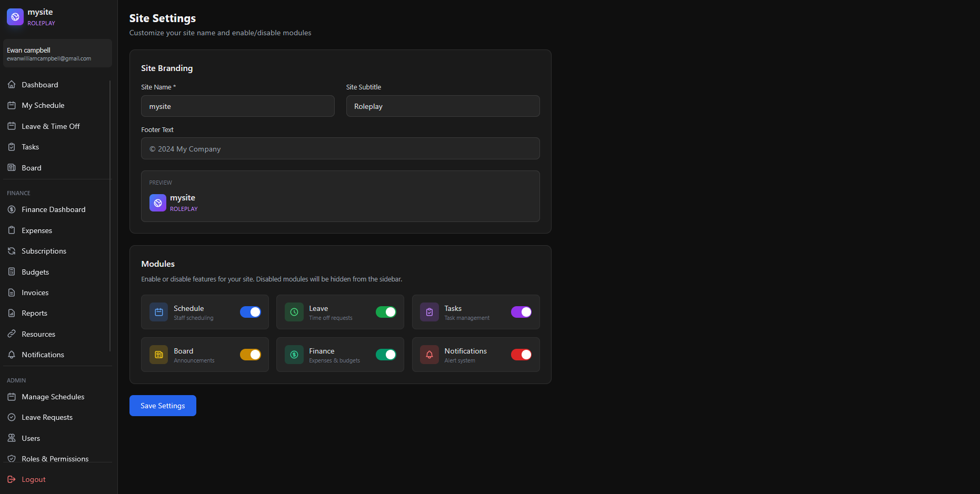Click the Roles & Permissions shield icon
Image resolution: width=980 pixels, height=494 pixels.
pos(12,459)
